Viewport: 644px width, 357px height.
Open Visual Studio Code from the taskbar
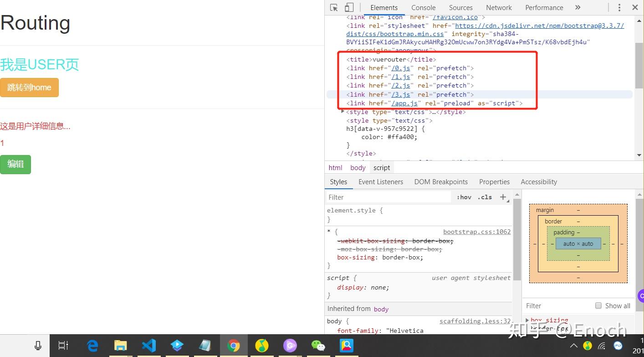tap(149, 346)
